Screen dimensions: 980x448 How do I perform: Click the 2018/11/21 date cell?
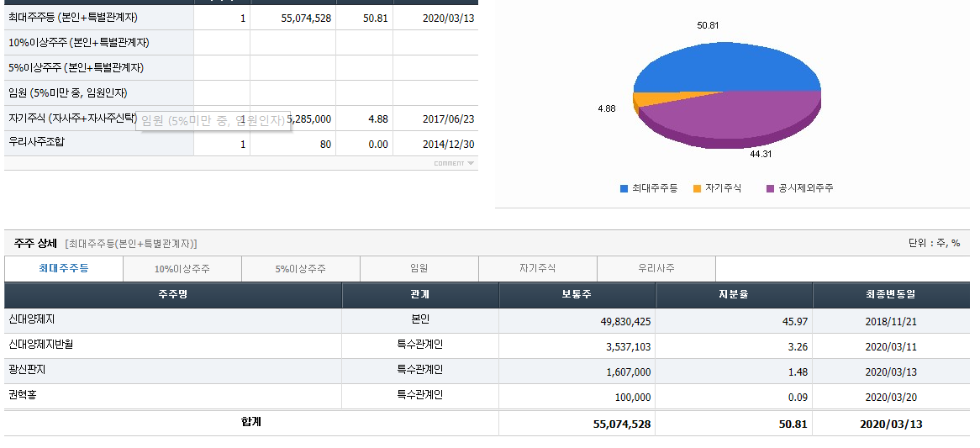[891, 322]
